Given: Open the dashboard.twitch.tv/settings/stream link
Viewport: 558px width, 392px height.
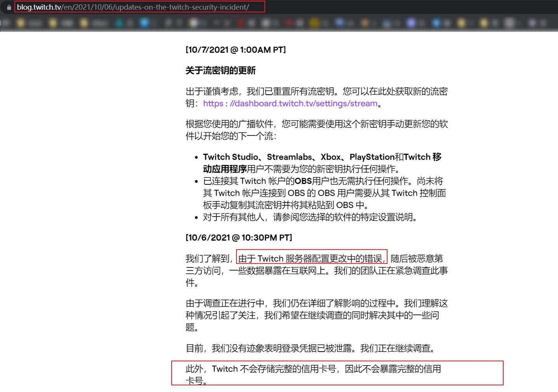Looking at the screenshot, I should click(x=290, y=104).
